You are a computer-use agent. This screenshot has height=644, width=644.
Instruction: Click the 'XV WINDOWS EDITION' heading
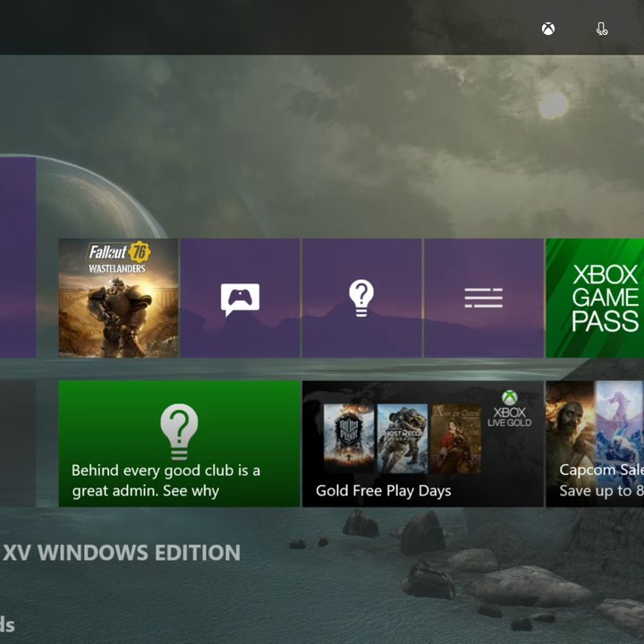pyautogui.click(x=122, y=553)
